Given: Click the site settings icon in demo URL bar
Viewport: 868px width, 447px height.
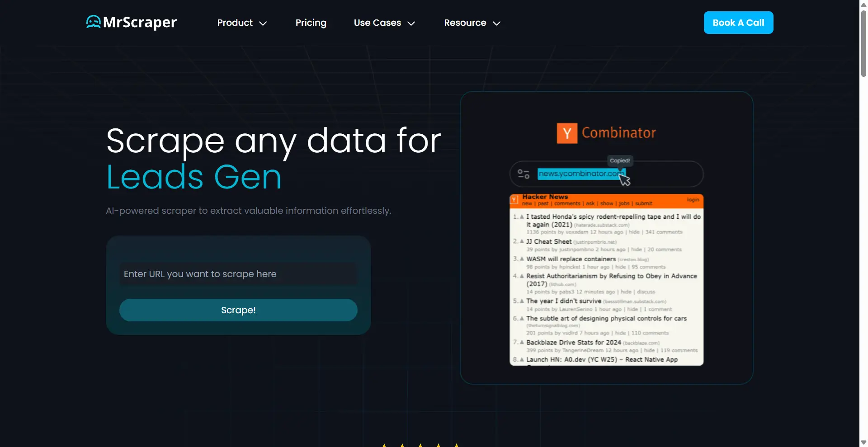Looking at the screenshot, I should [x=524, y=174].
